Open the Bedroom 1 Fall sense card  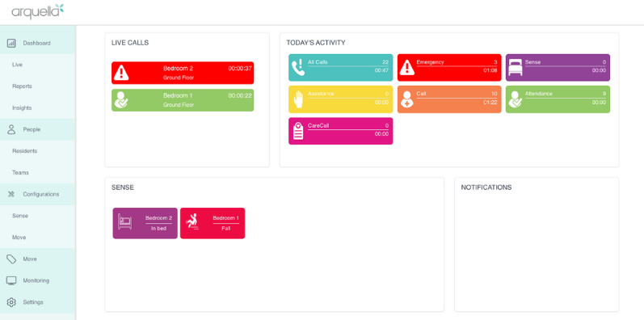tap(213, 223)
